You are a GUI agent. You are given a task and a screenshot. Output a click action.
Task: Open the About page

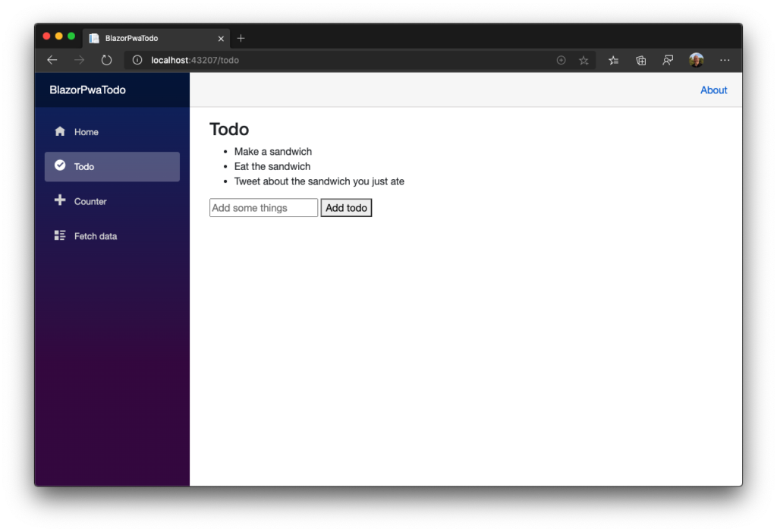tap(713, 90)
